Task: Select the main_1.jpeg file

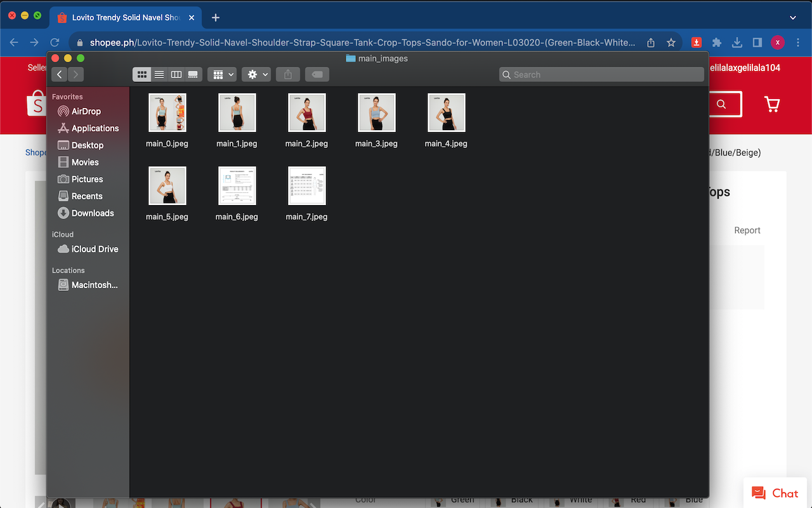Action: [237, 121]
